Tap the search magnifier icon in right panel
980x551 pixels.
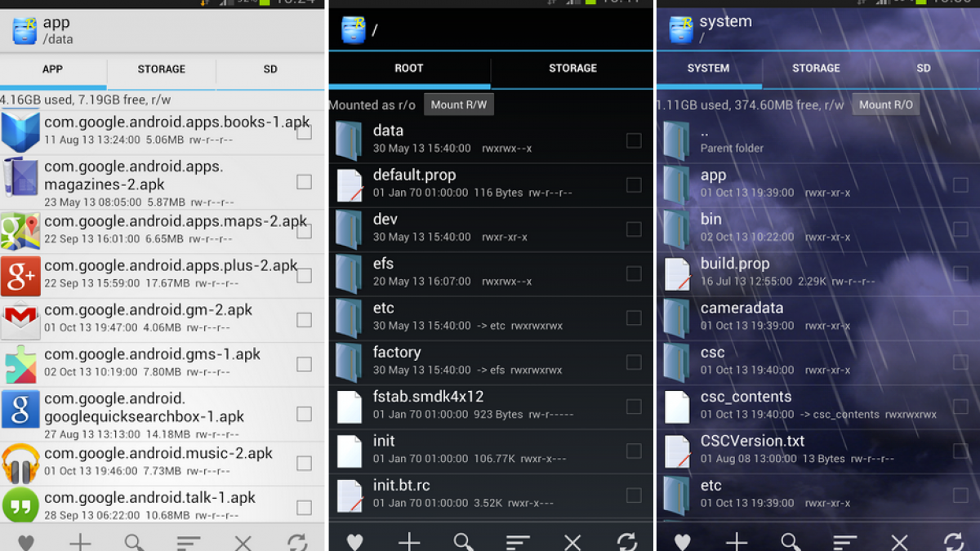point(791,541)
